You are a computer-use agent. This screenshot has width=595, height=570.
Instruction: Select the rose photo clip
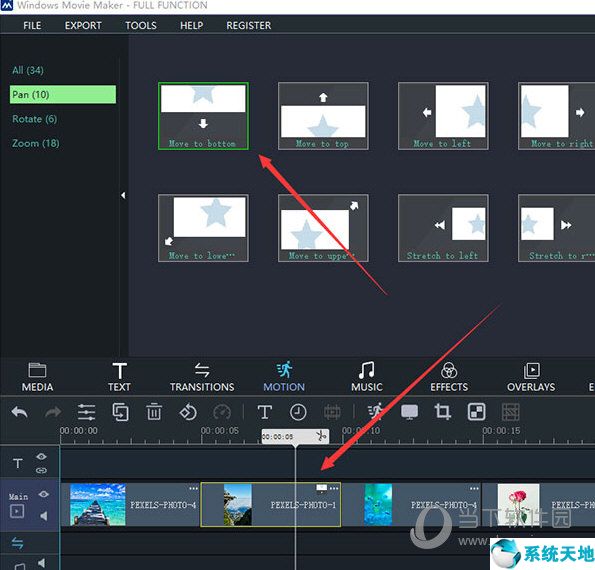538,505
